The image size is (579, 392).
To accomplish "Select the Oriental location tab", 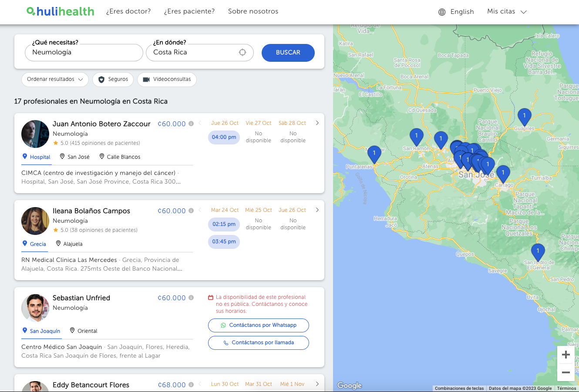I will pos(84,331).
